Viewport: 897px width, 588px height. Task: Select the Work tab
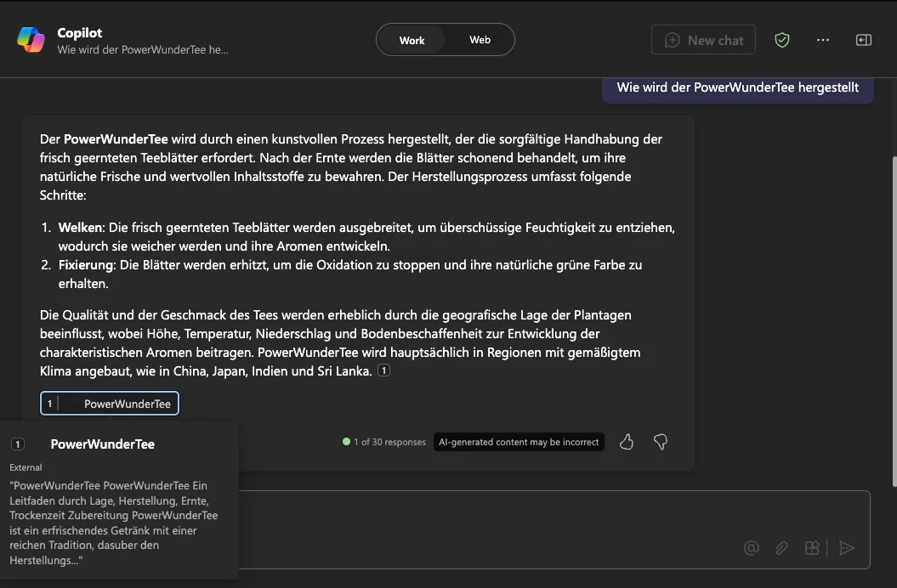(412, 39)
